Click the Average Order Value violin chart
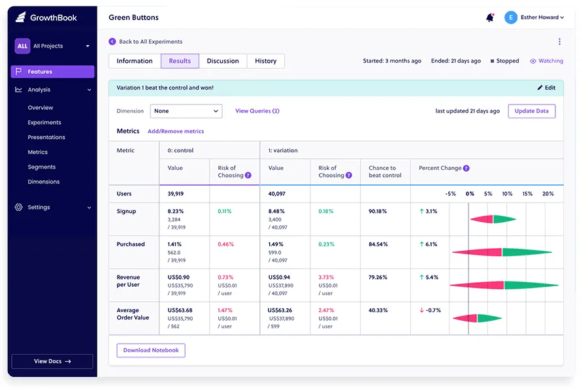 (x=477, y=318)
